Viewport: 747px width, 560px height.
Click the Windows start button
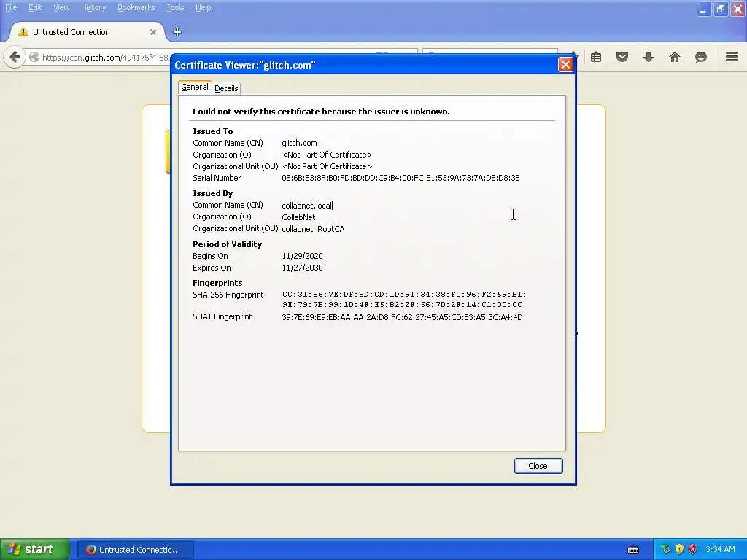point(35,549)
